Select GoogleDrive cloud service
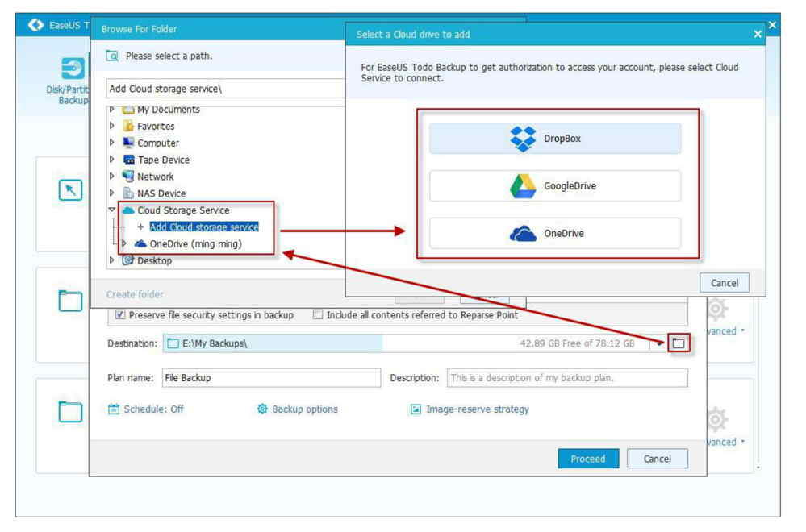This screenshot has height=532, width=806. coord(555,186)
